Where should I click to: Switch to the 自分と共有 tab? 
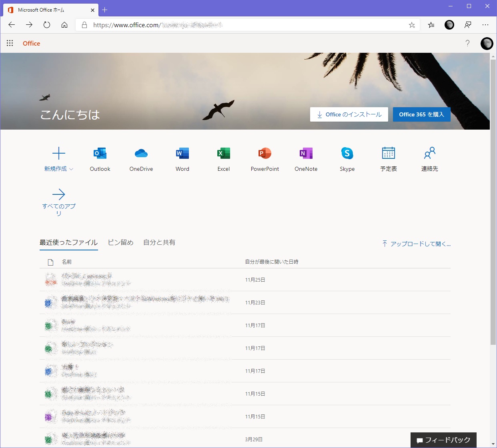159,242
